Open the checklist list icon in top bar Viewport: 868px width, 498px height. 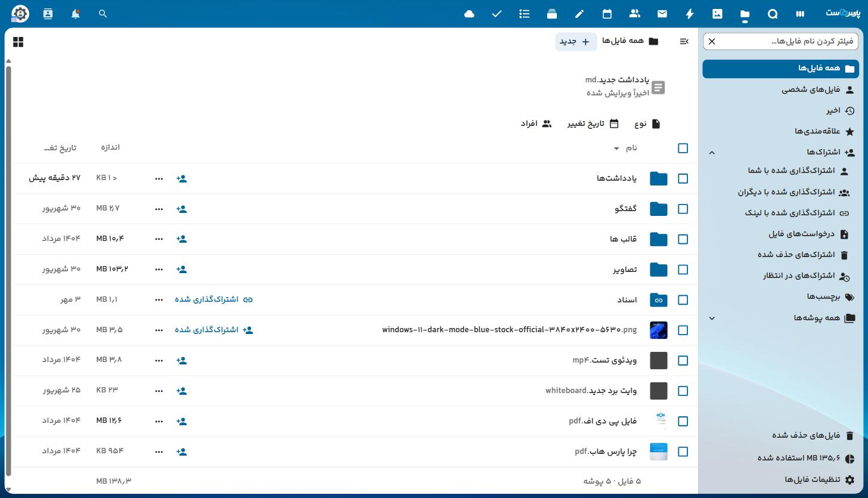tap(525, 14)
